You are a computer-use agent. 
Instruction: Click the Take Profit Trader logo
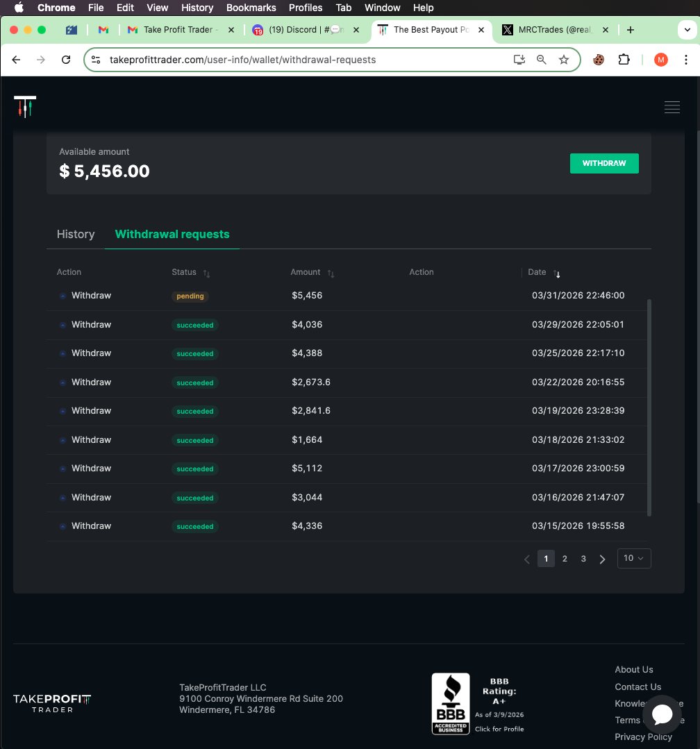tap(25, 107)
